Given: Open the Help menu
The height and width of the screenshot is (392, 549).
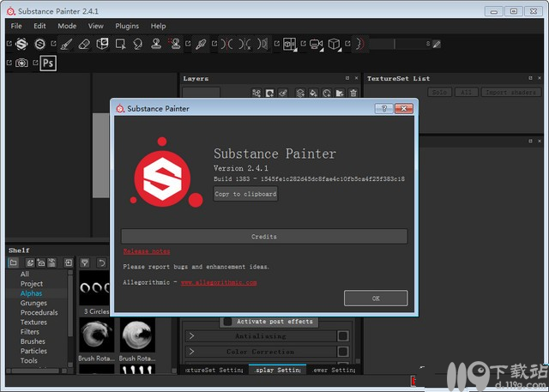Looking at the screenshot, I should click(158, 26).
